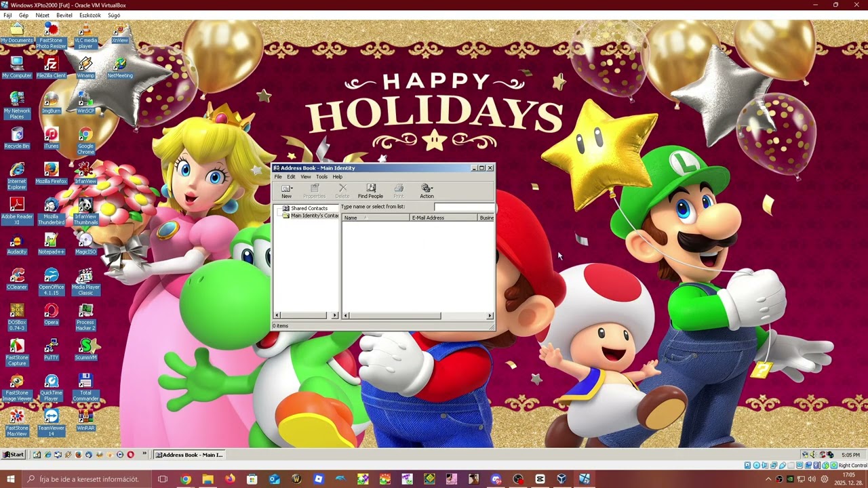Screen dimensions: 868x488
Task: Select Opera desktop icon
Action: [51, 315]
